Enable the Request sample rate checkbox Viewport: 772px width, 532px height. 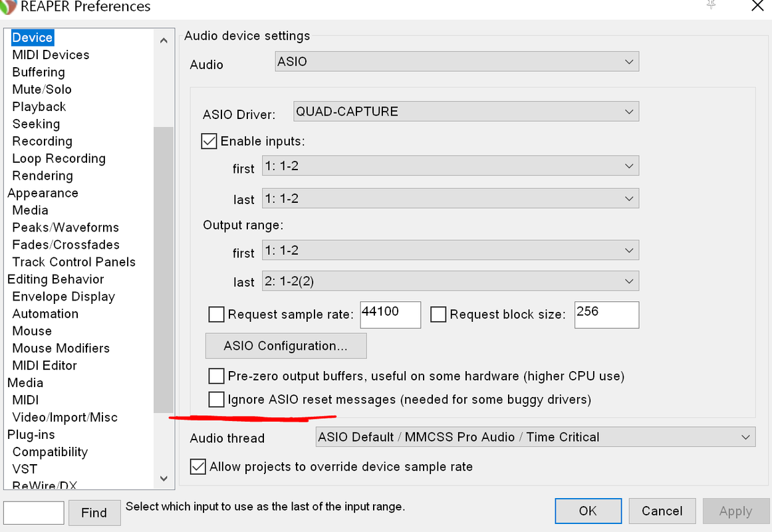coord(216,315)
